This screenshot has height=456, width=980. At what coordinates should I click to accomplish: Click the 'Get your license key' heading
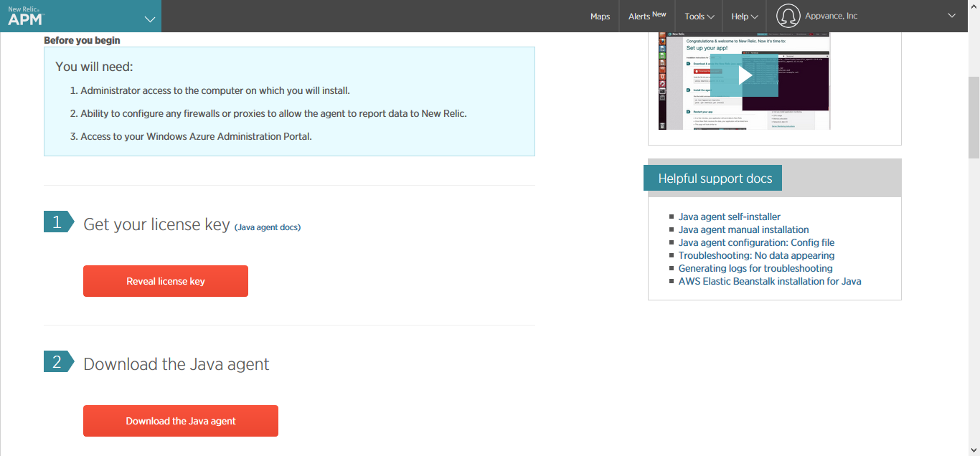tap(156, 224)
